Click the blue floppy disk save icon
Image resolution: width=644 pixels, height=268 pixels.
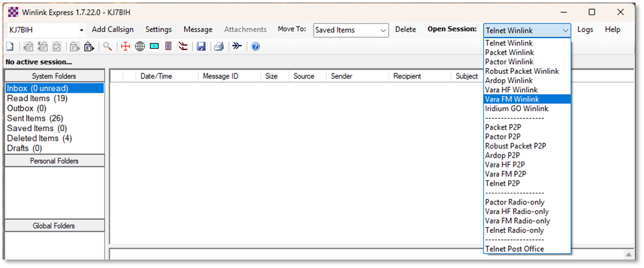coord(201,47)
